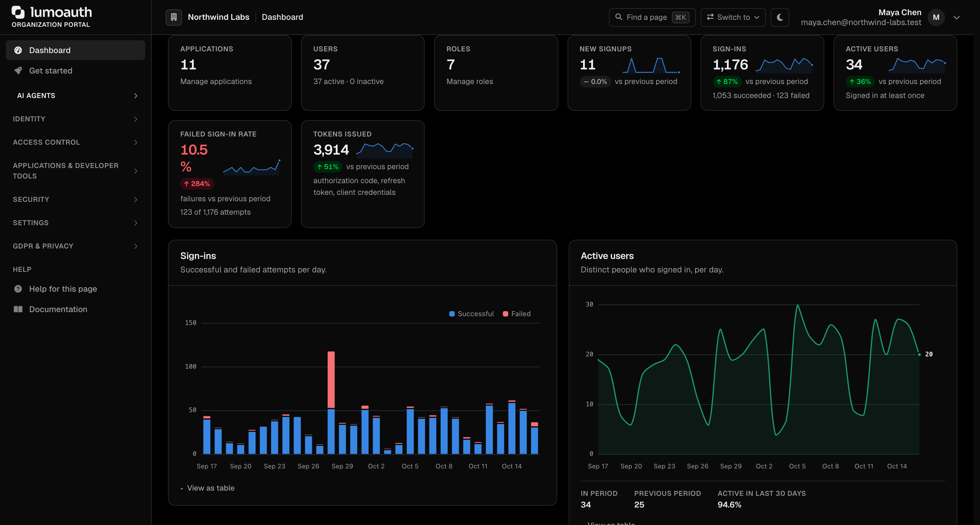Click the endpoint marker labeled 20
This screenshot has height=525, width=980.
tap(919, 355)
